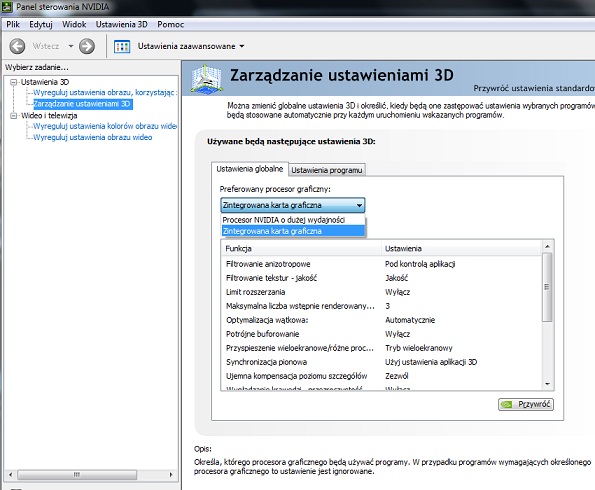Open Wyreguluj ustawienia kolorów obrazu wideo
Viewport: 595px width, 490px height.
click(105, 126)
